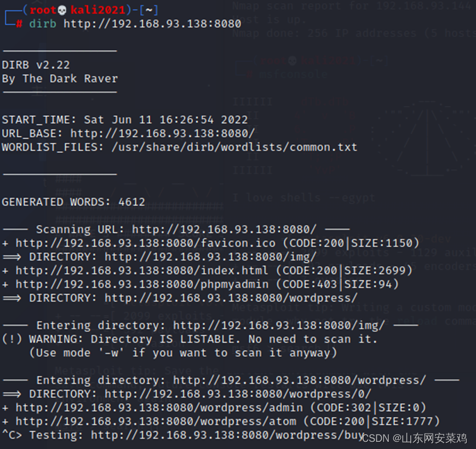Click the DIRB v2.22 banner text

36,65
